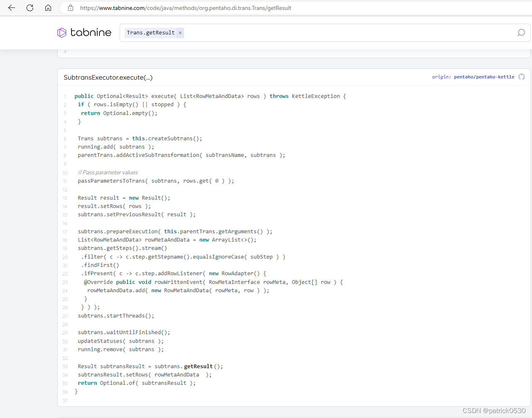Select the SubtransExecutor.execute(...) snippet title
This screenshot has height=418, width=532.
pyautogui.click(x=108, y=78)
